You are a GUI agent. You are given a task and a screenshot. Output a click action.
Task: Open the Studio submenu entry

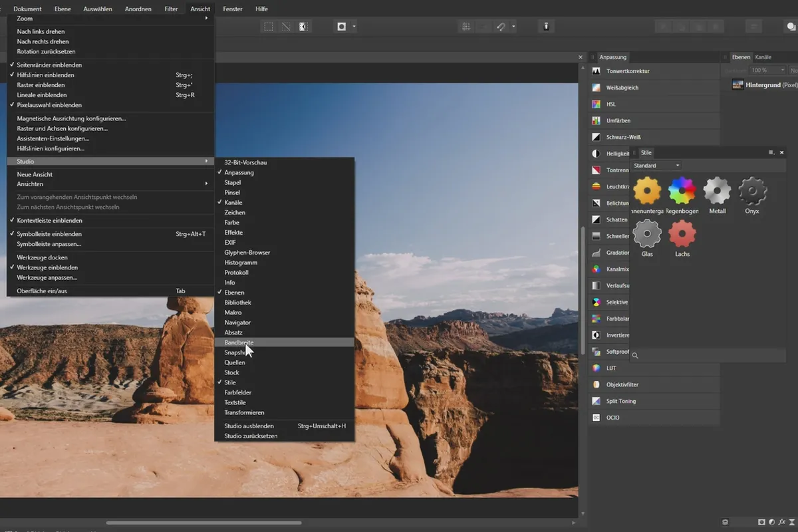point(110,161)
